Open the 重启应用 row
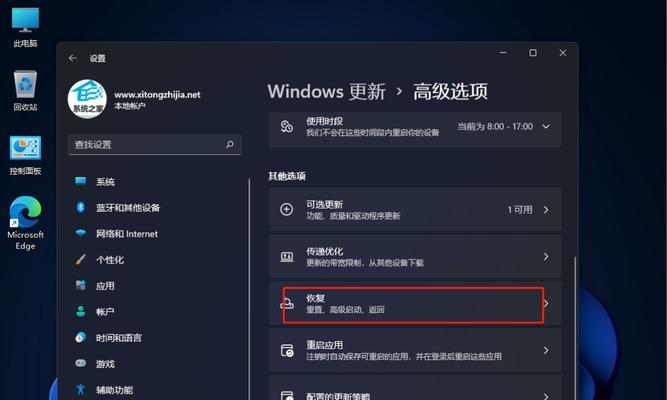This screenshot has height=400, width=667. pos(415,350)
